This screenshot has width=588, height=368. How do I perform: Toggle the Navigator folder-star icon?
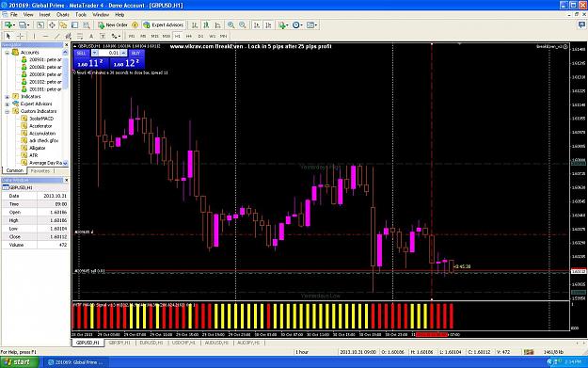pos(63,25)
